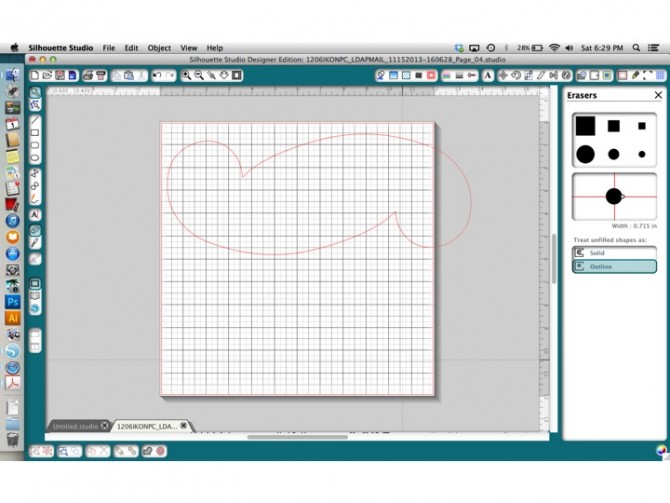Click the Paste toolbar icon
The height and width of the screenshot is (503, 670).
[x=129, y=76]
